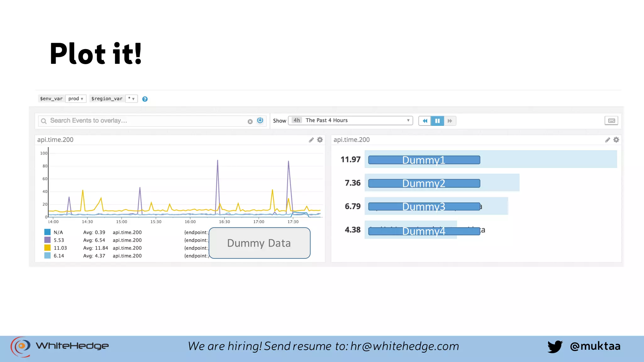Open settings gear of left graph
This screenshot has width=644, height=362.
point(320,140)
